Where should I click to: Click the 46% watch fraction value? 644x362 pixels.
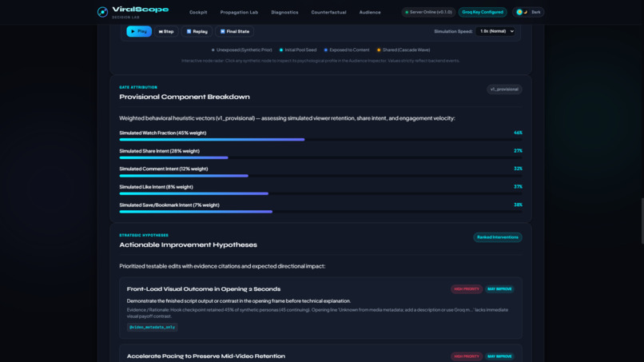point(518,133)
